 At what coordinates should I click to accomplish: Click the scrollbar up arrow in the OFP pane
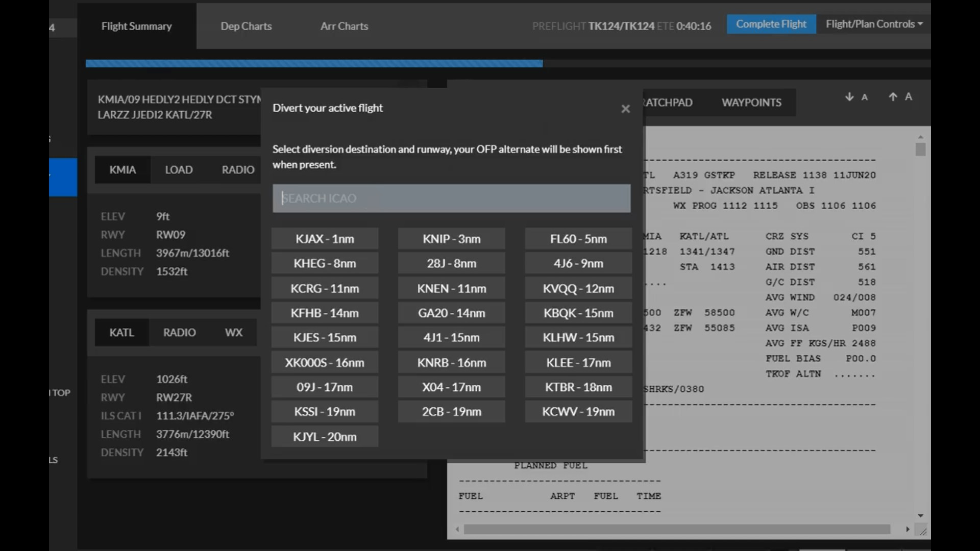(x=920, y=137)
